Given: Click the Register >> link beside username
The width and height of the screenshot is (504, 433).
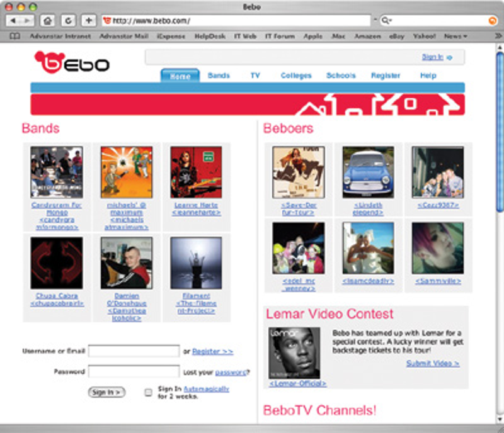Looking at the screenshot, I should [212, 352].
